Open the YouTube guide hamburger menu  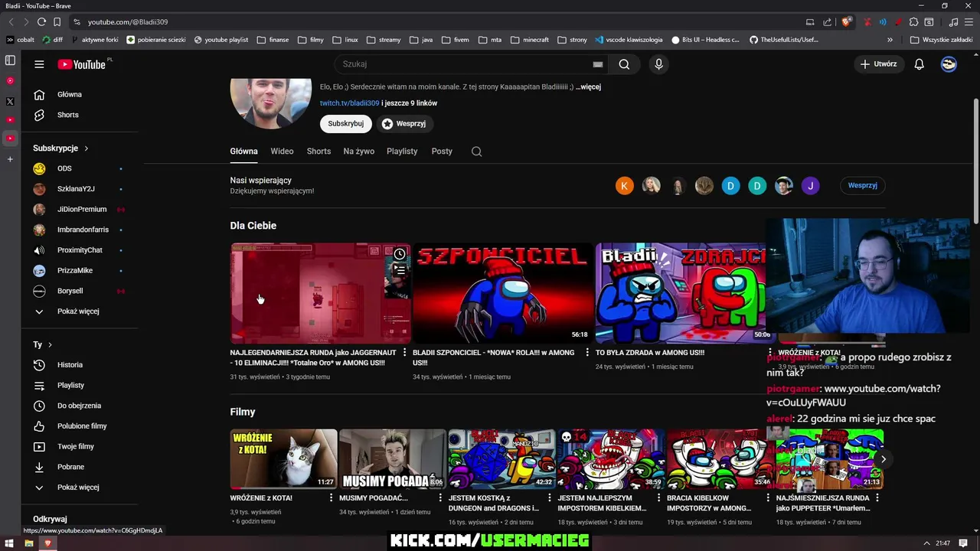pyautogui.click(x=39, y=64)
